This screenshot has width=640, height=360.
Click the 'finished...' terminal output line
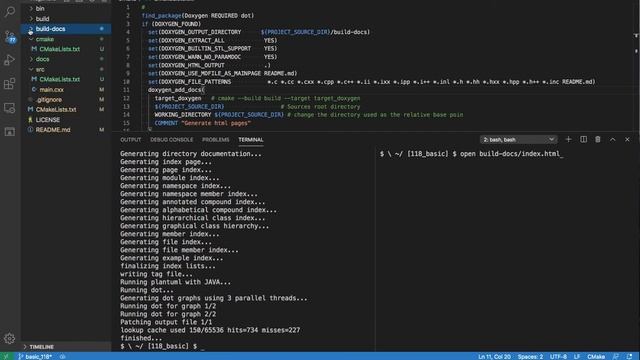141,338
